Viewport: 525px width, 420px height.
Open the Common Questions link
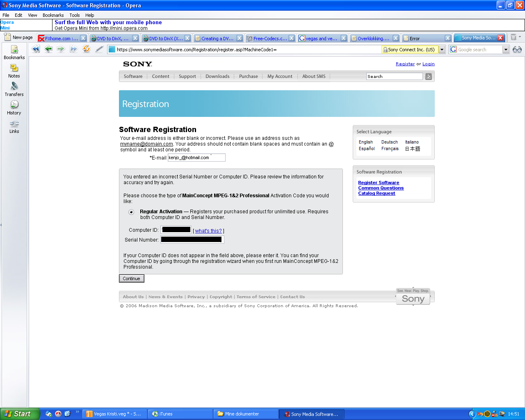tap(381, 188)
